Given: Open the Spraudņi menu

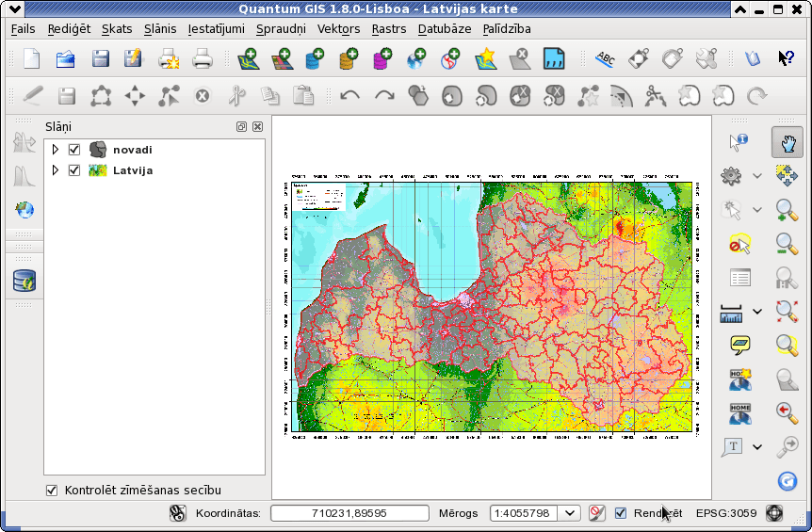Looking at the screenshot, I should click(x=282, y=29).
